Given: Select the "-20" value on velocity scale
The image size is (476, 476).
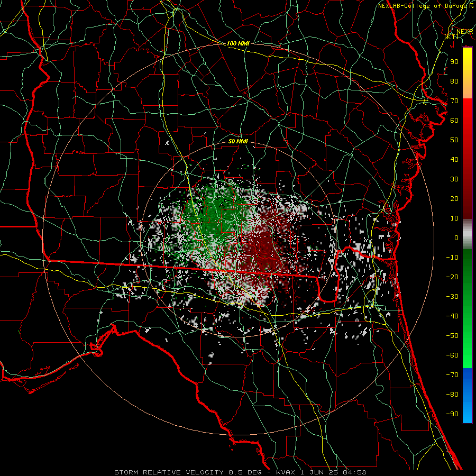Looking at the screenshot, I should point(452,277).
